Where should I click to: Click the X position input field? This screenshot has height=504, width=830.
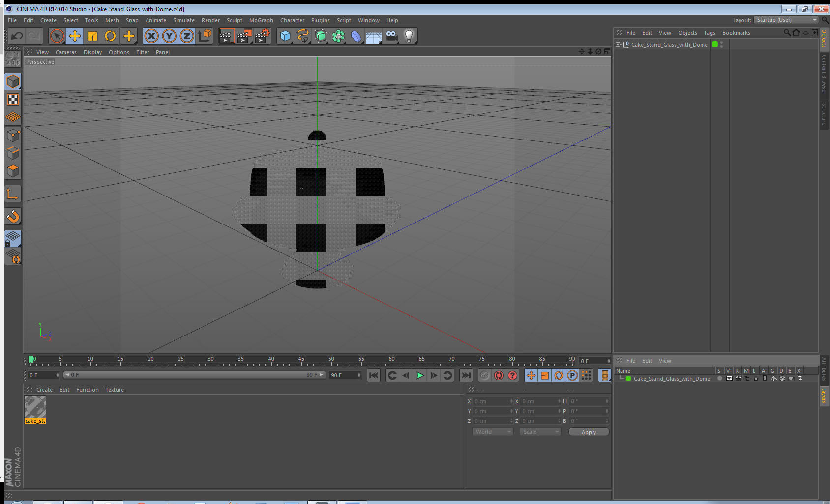point(493,401)
